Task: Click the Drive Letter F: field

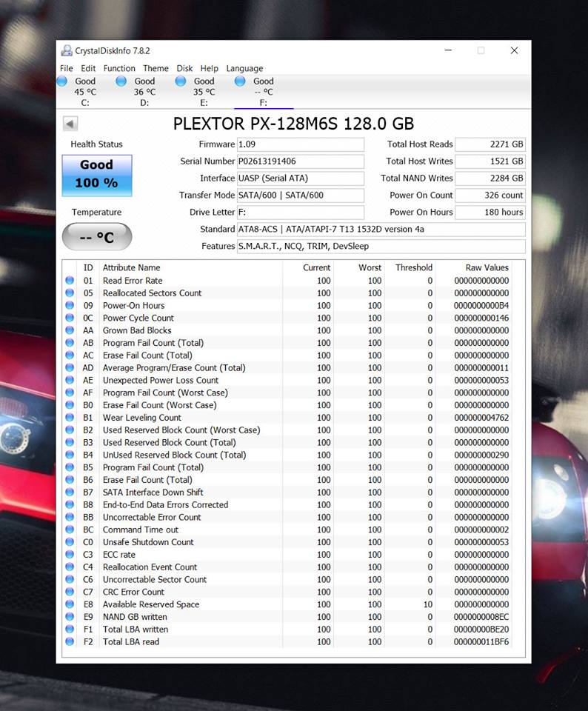Action: click(x=300, y=212)
